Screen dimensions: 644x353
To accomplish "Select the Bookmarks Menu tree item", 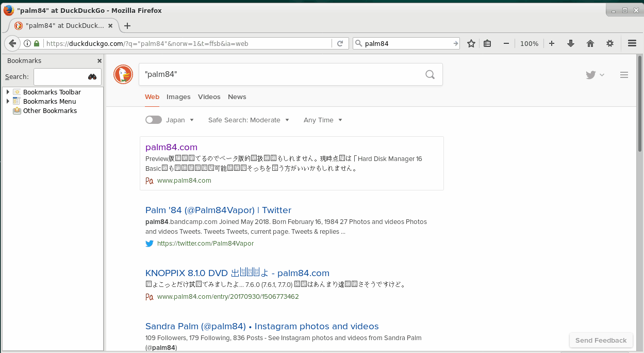I will click(49, 101).
